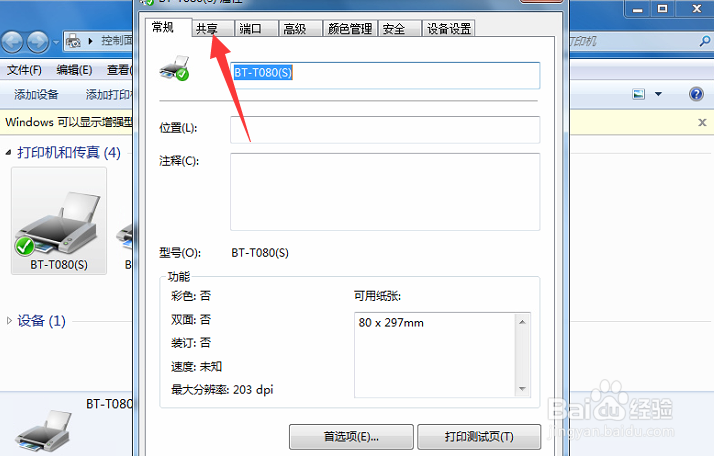Click the forward navigation arrow

37,42
